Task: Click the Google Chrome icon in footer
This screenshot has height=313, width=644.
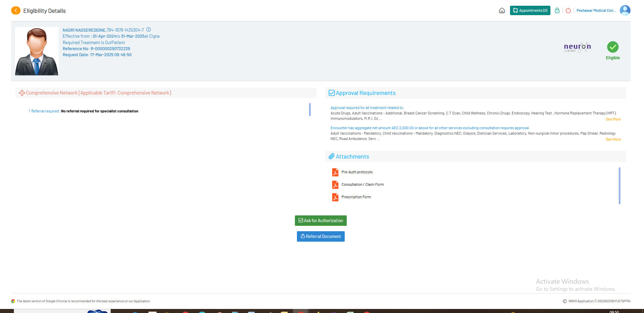Action: click(x=13, y=301)
